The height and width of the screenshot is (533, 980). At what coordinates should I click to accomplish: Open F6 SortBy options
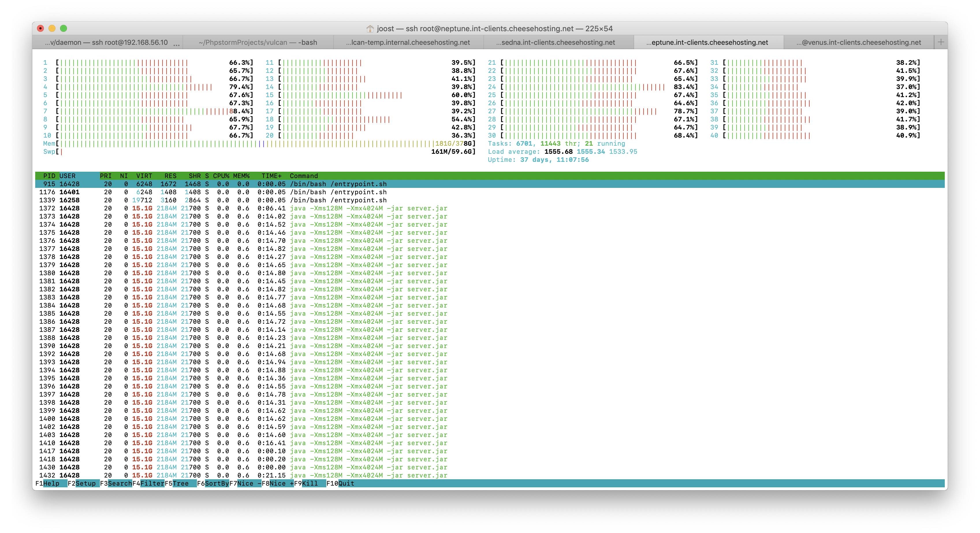[x=217, y=484]
